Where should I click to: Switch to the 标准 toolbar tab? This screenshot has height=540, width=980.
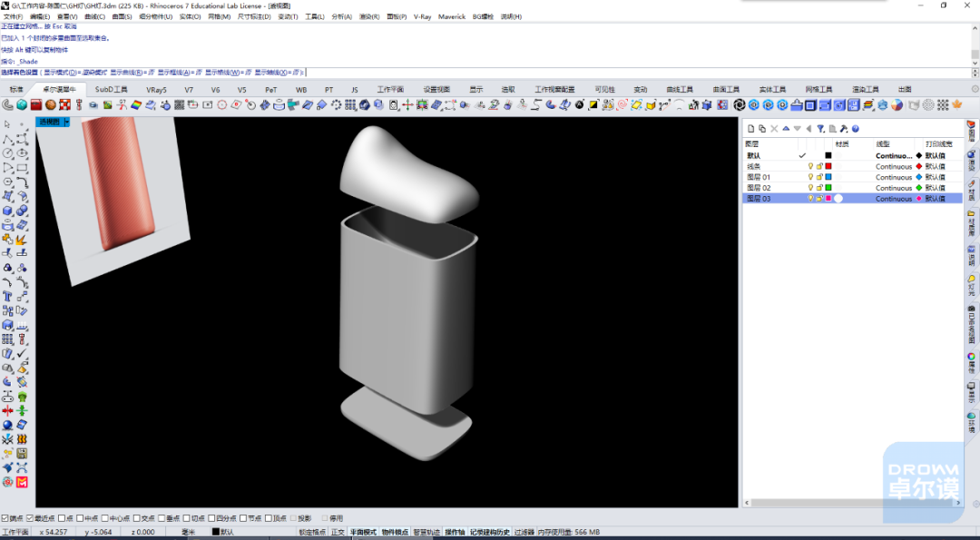pyautogui.click(x=16, y=89)
